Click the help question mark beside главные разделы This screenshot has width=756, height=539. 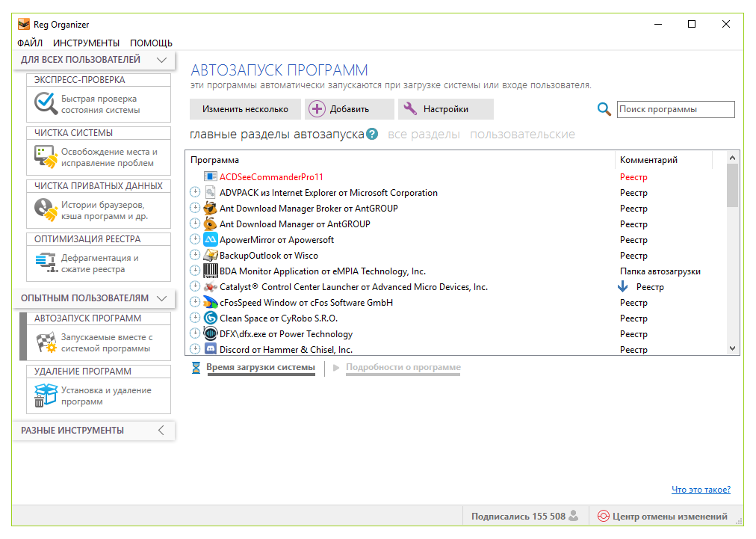[x=372, y=134]
